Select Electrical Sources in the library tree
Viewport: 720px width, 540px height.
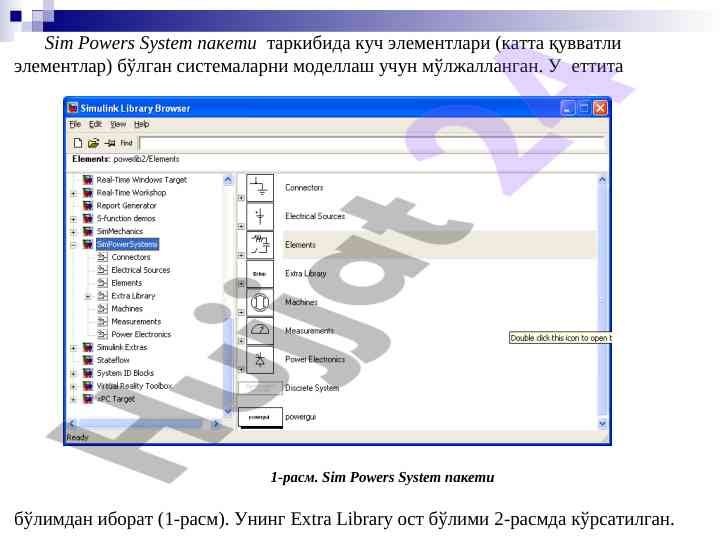(140, 270)
